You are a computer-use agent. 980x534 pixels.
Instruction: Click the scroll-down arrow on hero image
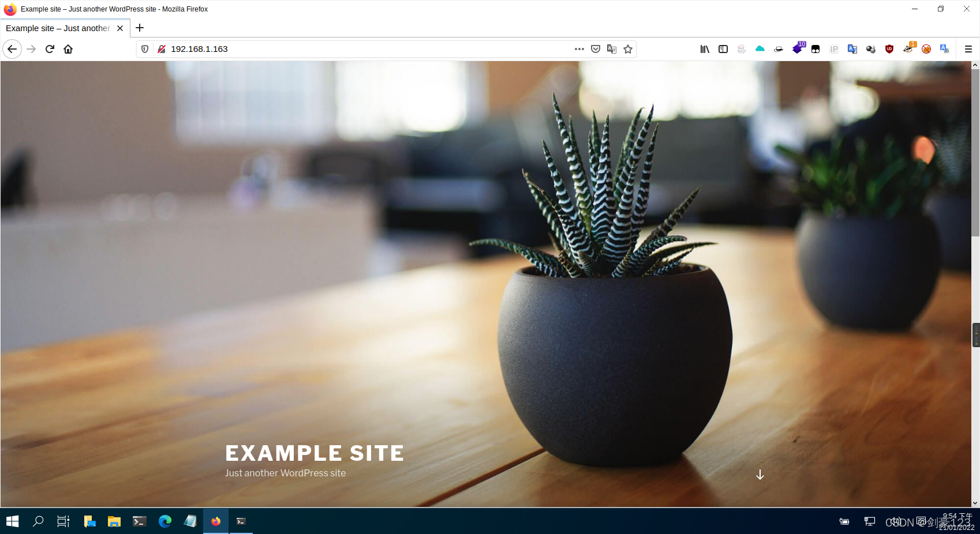pos(760,475)
